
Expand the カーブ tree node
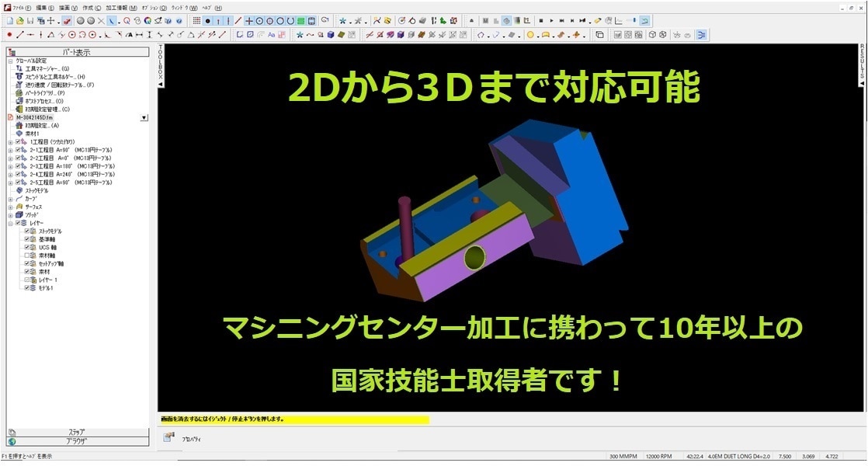click(x=11, y=199)
